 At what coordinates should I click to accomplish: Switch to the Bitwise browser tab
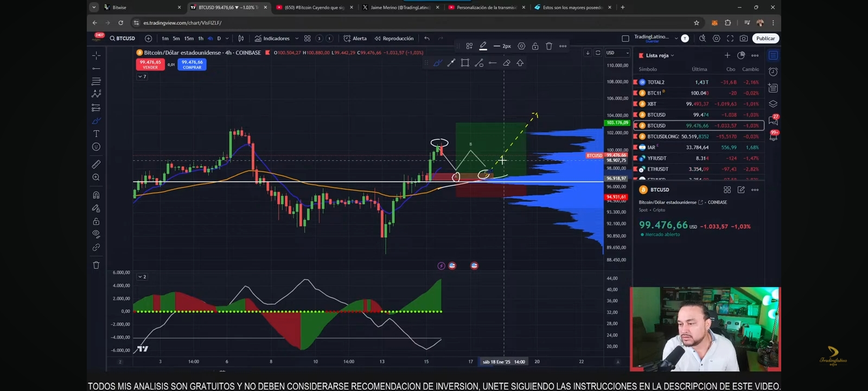(x=143, y=8)
